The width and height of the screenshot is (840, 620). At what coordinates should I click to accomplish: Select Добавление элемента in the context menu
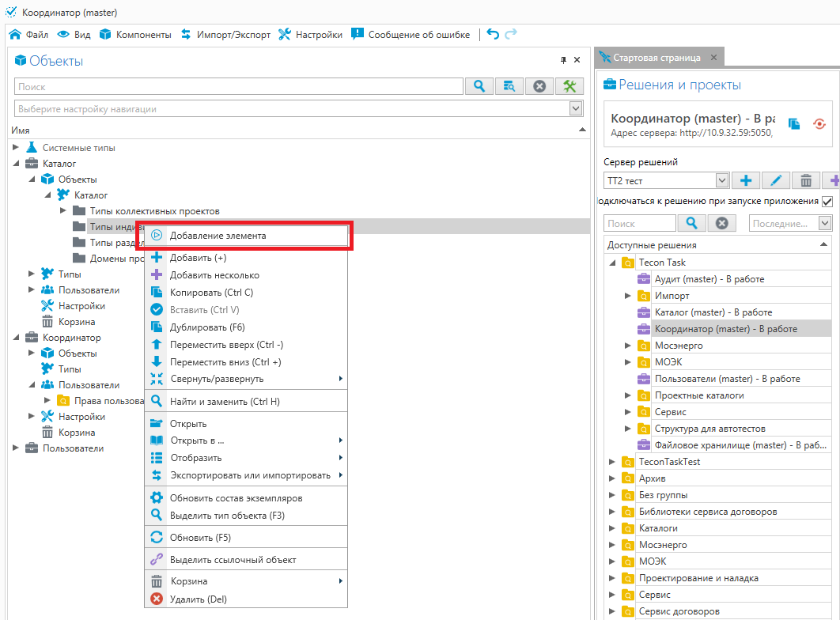click(218, 236)
